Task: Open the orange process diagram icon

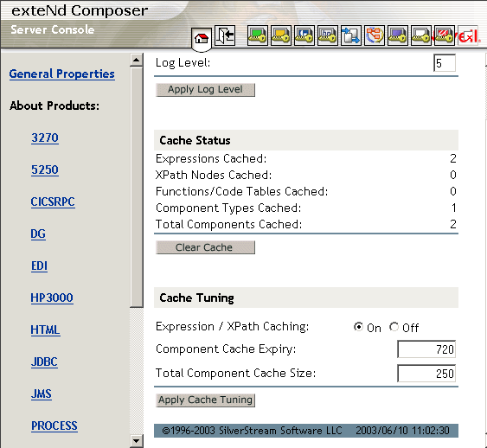Action: (x=375, y=35)
